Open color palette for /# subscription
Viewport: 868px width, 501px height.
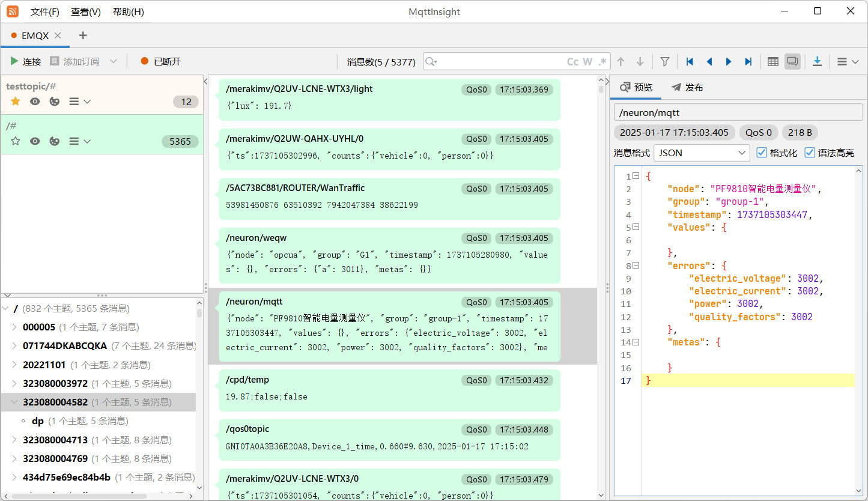tap(55, 141)
